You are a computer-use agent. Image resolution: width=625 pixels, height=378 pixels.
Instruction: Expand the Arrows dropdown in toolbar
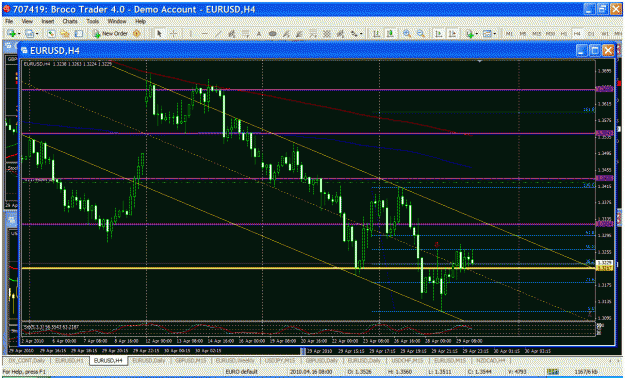(x=361, y=34)
